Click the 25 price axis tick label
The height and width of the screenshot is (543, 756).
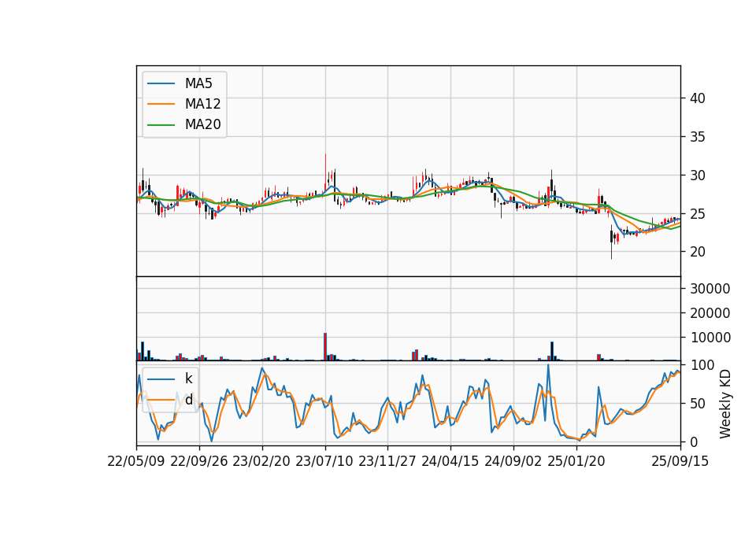pos(698,213)
